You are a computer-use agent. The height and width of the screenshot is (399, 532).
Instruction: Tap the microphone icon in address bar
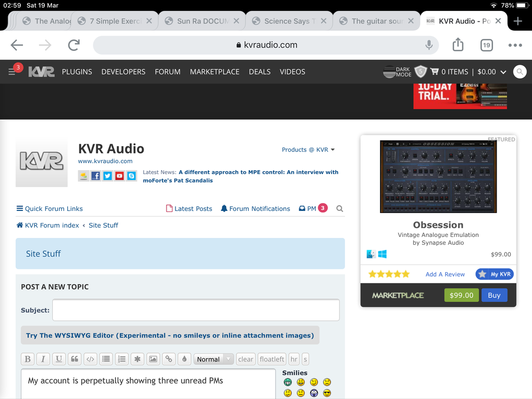point(429,45)
